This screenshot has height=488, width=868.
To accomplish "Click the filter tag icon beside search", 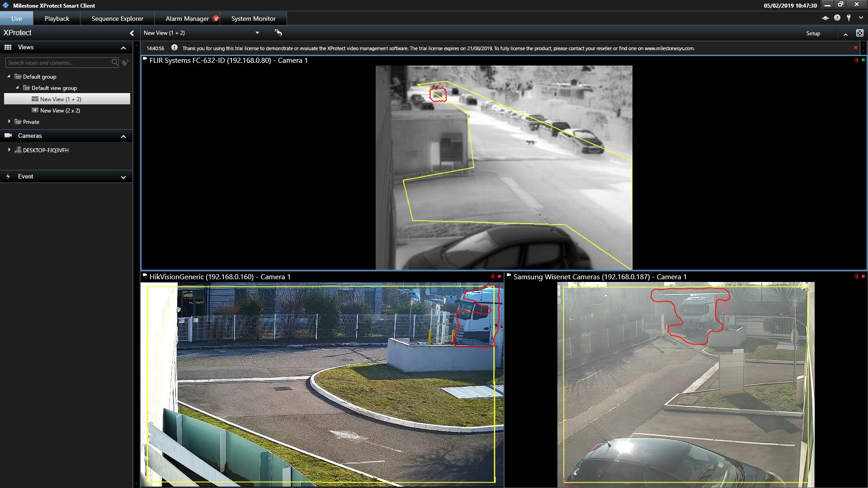I will coord(125,63).
